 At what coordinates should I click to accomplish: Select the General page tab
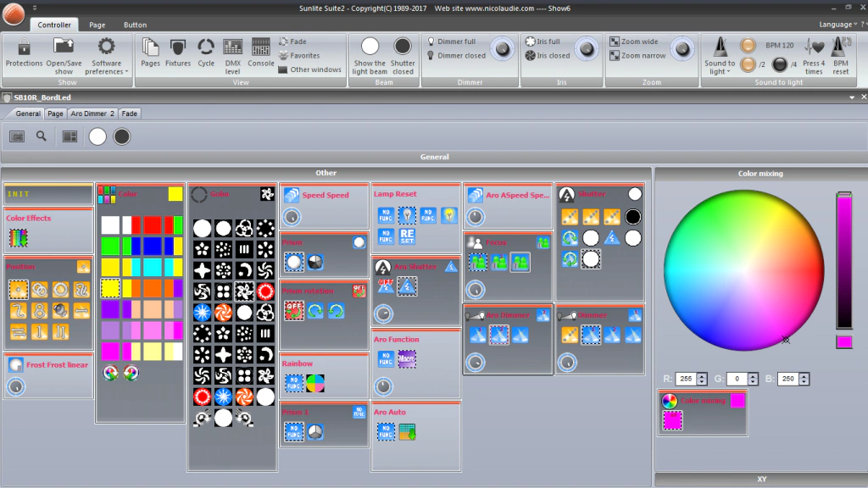tap(28, 114)
